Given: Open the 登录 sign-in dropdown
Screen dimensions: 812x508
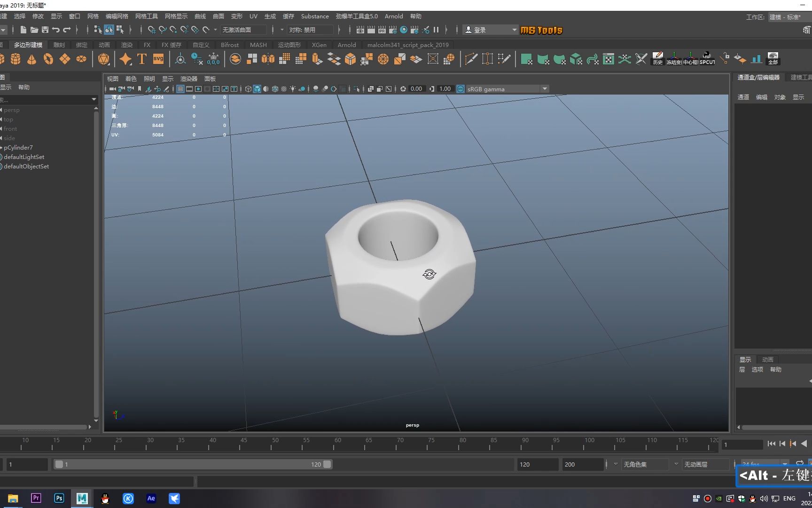Looking at the screenshot, I should (490, 30).
